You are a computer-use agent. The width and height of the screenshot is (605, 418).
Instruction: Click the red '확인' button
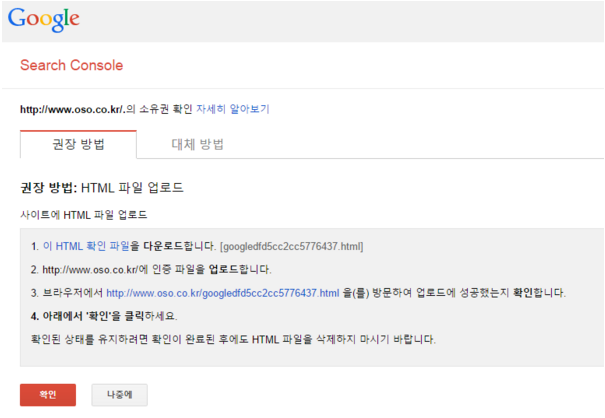(48, 394)
